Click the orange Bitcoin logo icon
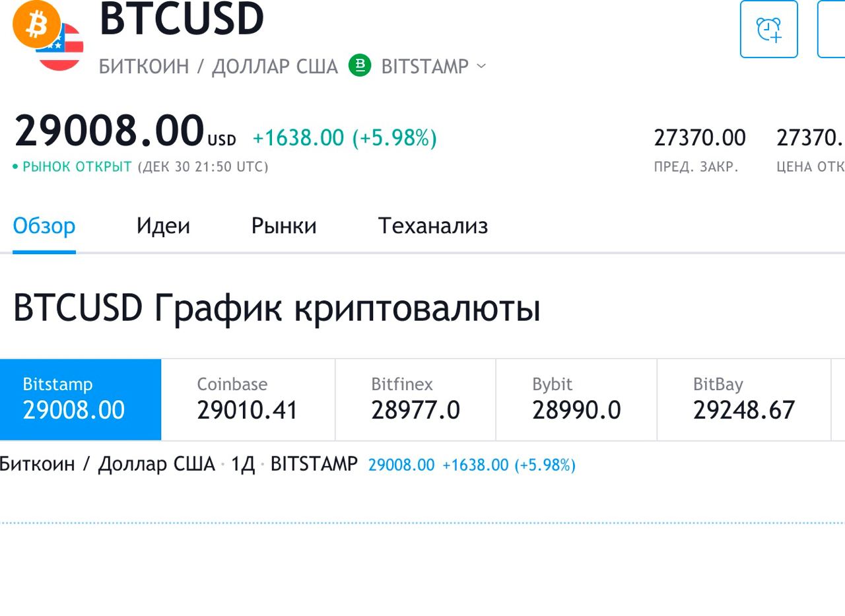 pos(36,24)
